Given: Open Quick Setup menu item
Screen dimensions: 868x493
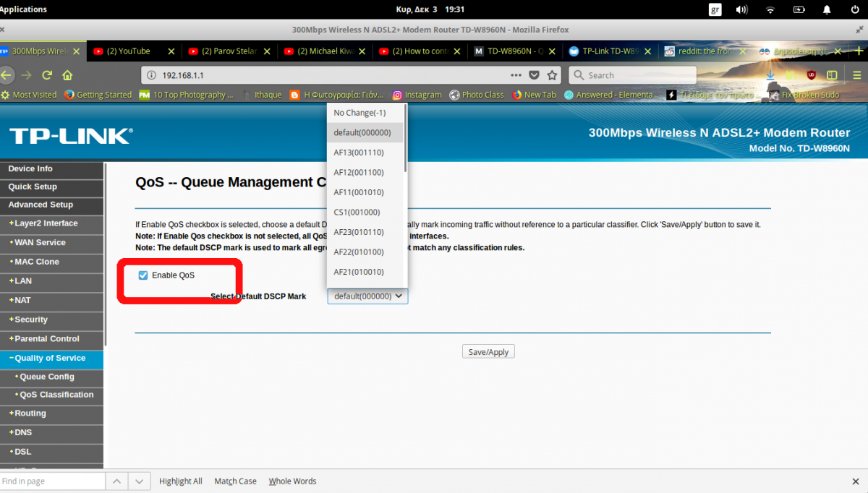Looking at the screenshot, I should pos(51,187).
